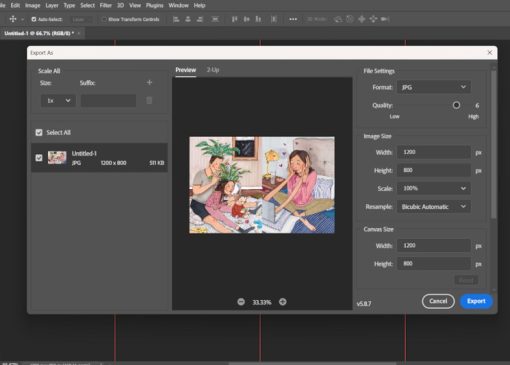
Task: Switch to the 2-Up preview tab
Action: pos(213,70)
